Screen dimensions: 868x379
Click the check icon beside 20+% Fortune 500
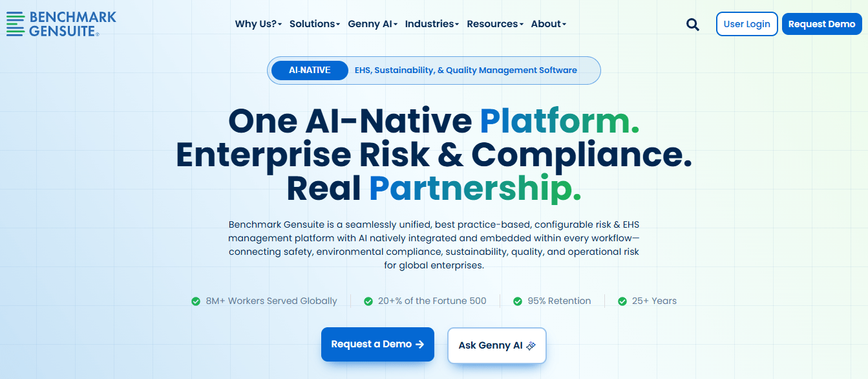coord(368,301)
